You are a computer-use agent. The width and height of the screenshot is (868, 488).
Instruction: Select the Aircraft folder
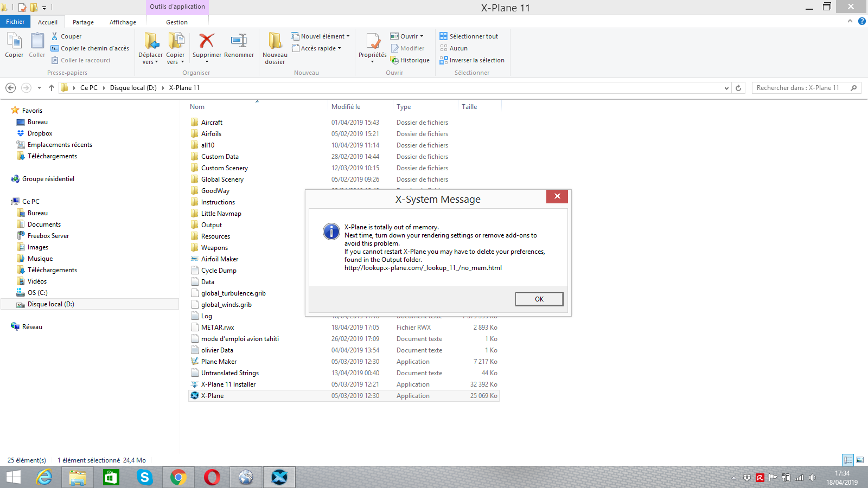(x=212, y=123)
